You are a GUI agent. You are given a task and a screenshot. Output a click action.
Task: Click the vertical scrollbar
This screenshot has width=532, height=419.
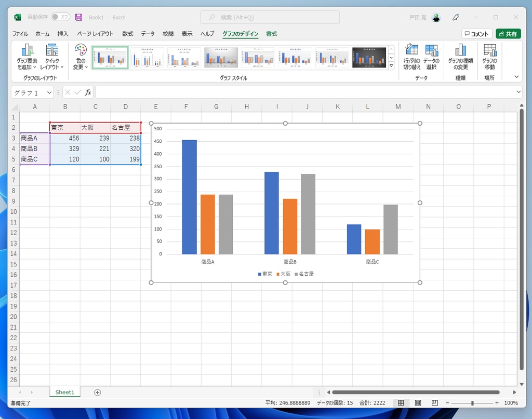coord(522,239)
